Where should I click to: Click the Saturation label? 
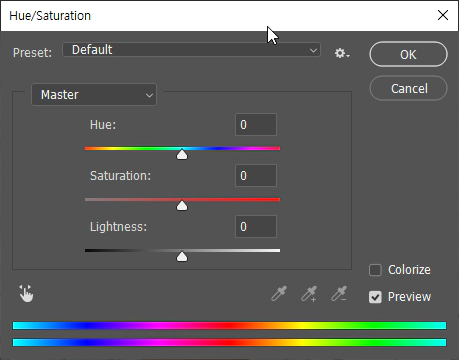coord(120,176)
